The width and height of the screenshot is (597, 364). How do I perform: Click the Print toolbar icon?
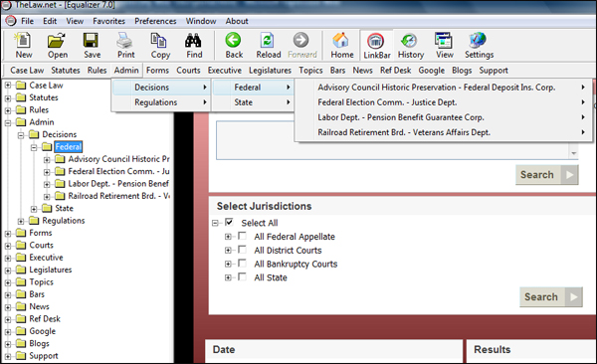(x=124, y=41)
